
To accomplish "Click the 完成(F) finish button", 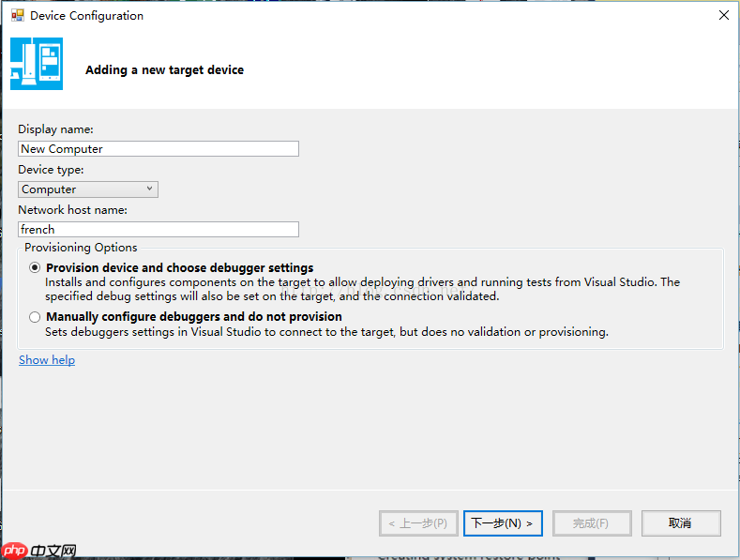I will [592, 523].
